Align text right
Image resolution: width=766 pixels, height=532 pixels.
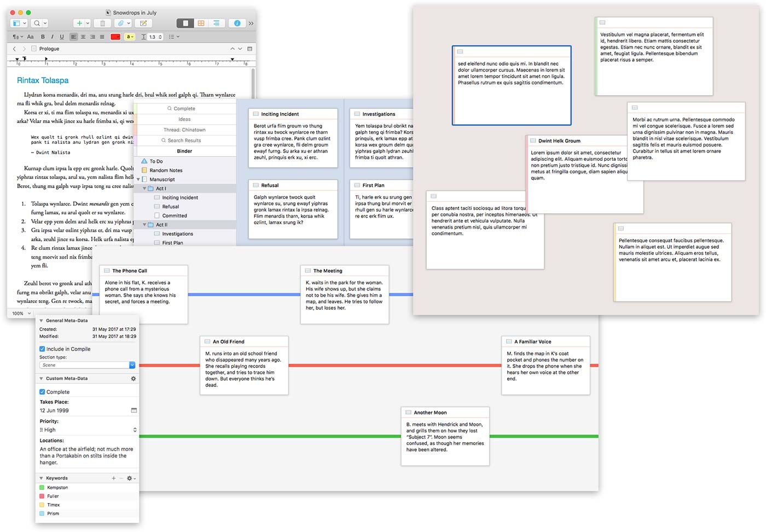[92, 37]
